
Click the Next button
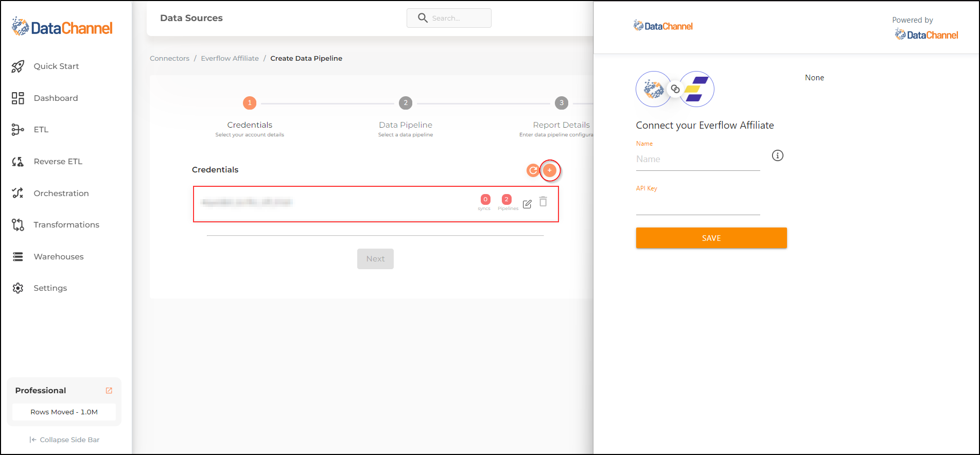point(375,259)
